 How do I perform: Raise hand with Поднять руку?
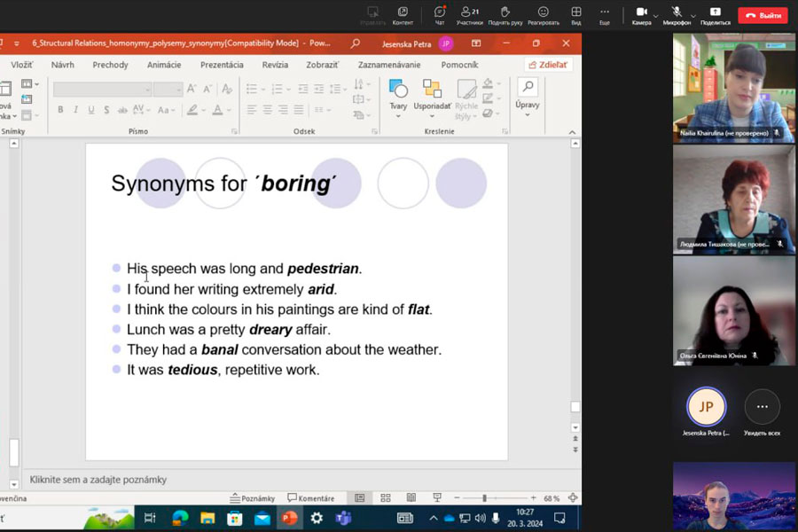coord(505,14)
